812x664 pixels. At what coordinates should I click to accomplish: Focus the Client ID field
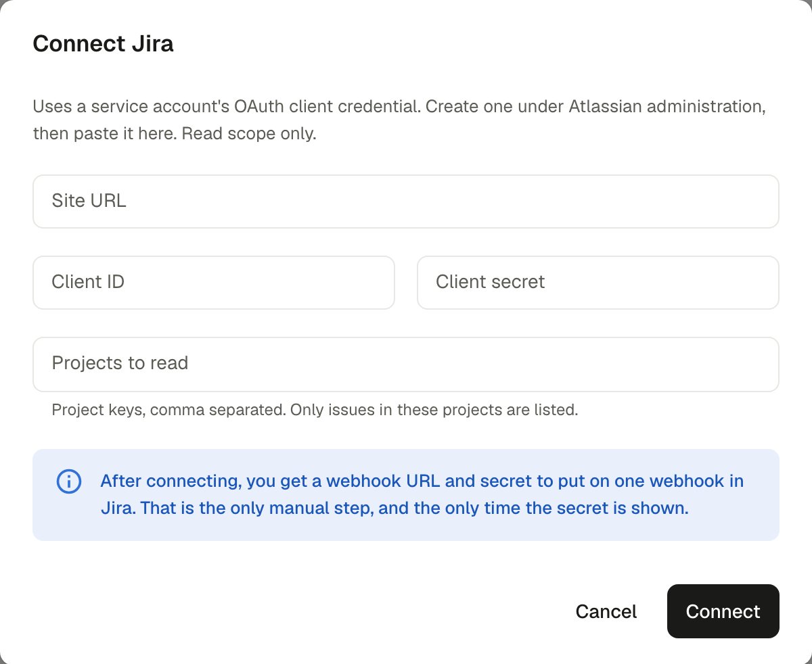pyautogui.click(x=214, y=283)
